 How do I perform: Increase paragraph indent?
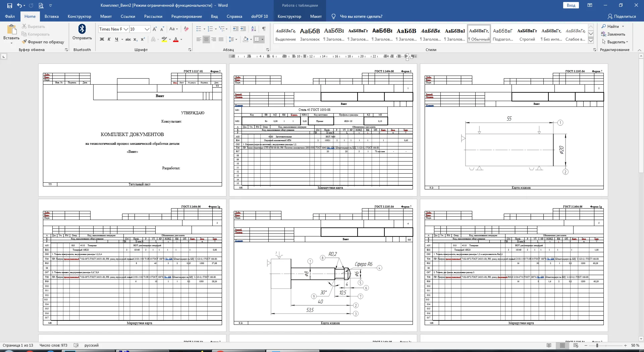click(x=243, y=29)
